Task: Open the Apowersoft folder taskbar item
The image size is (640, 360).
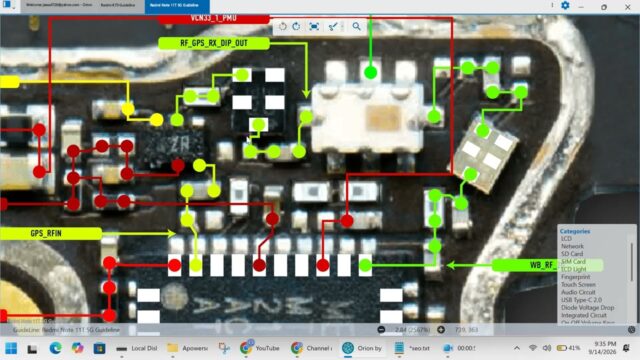Action: click(x=188, y=348)
